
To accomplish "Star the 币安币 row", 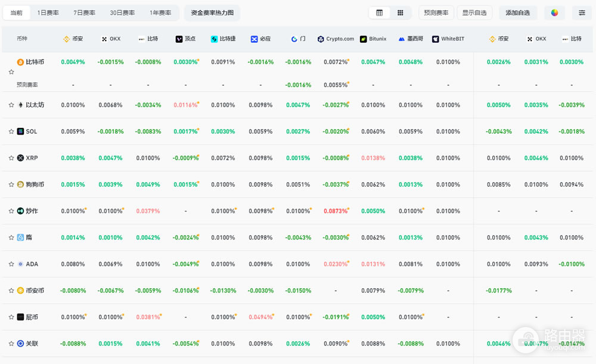I will (11, 291).
